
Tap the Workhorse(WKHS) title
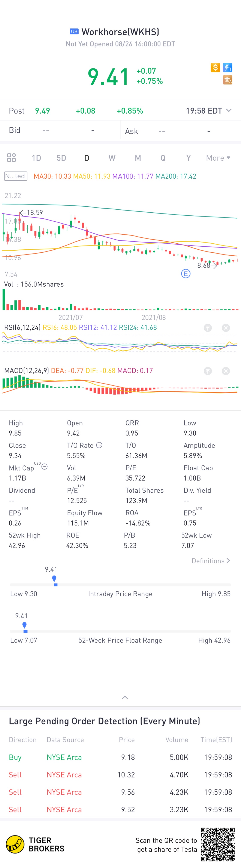point(120,32)
